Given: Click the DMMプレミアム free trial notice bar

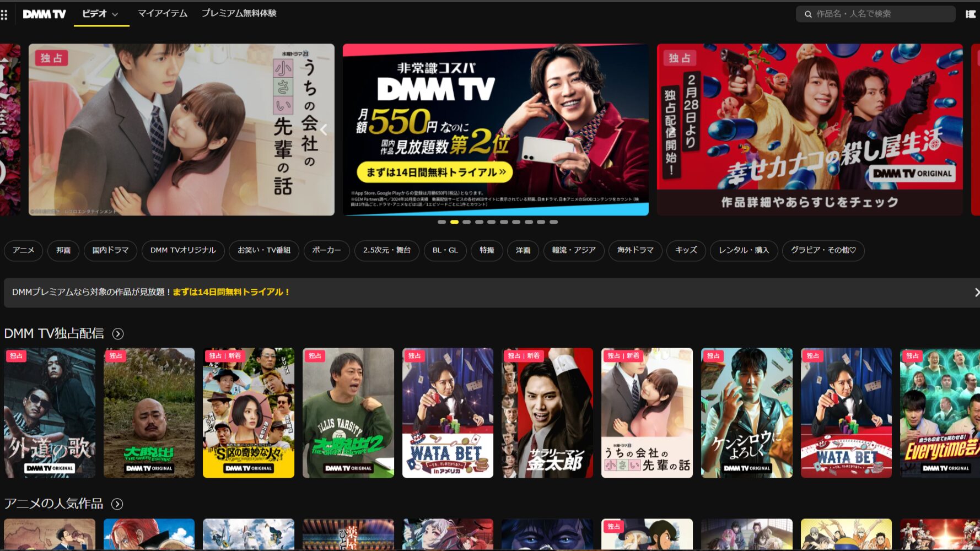Looking at the screenshot, I should point(492,292).
